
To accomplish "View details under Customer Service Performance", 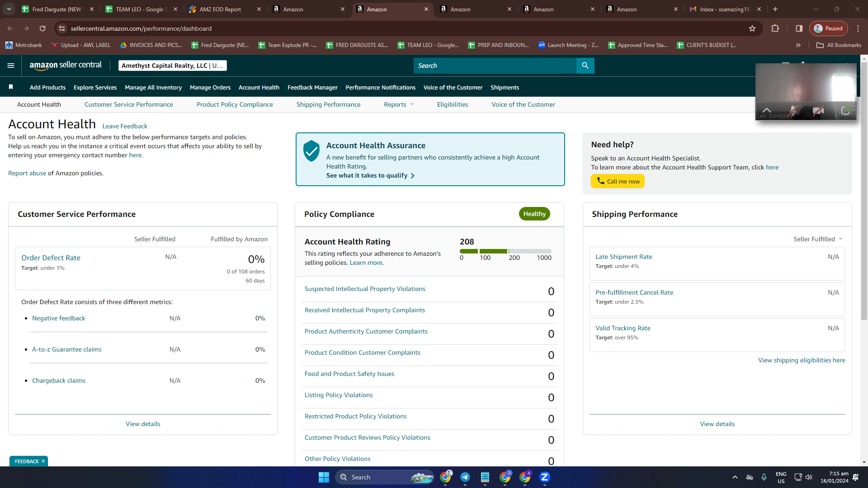I will [143, 424].
